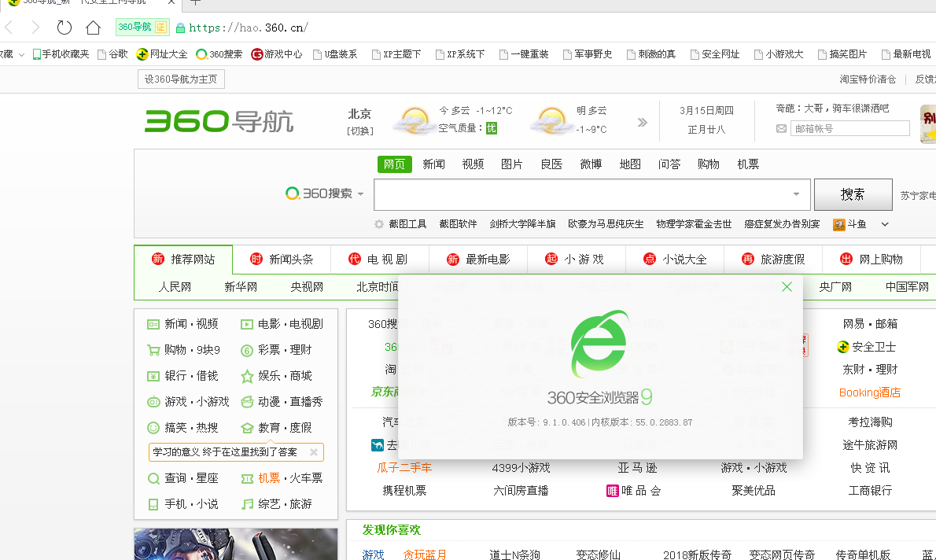This screenshot has height=560, width=936.
Task: Open the 360搜索 bookmark
Action: click(x=219, y=54)
